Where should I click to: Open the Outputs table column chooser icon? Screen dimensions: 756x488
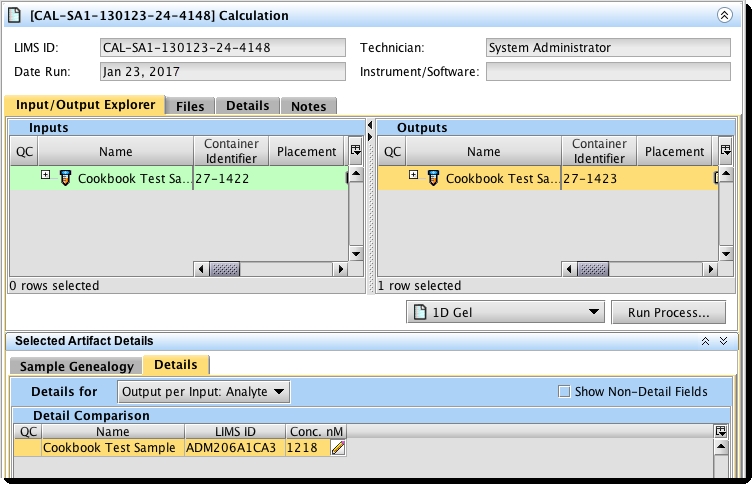tap(724, 151)
